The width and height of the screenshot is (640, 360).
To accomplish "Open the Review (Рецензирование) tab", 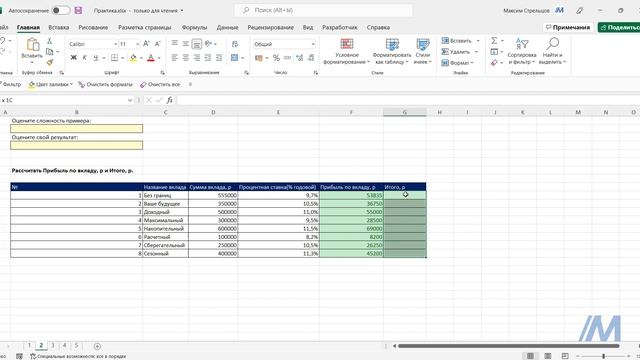I will point(271,27).
